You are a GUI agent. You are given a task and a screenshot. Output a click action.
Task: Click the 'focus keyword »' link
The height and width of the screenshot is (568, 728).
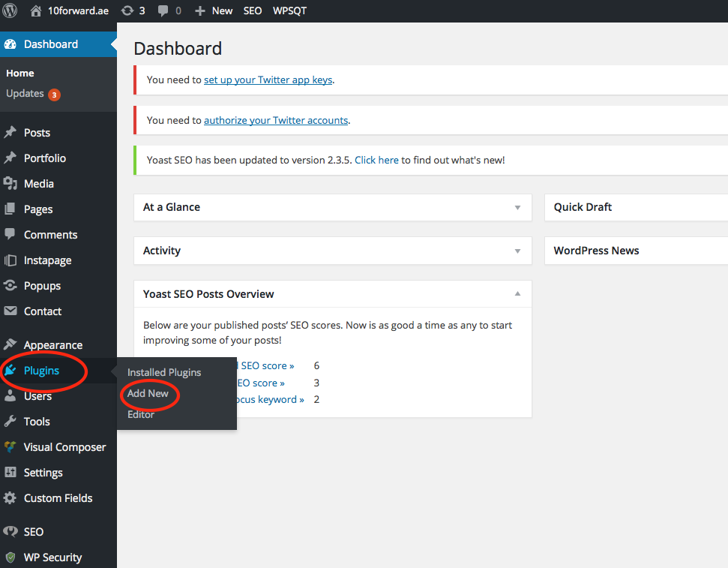point(270,400)
